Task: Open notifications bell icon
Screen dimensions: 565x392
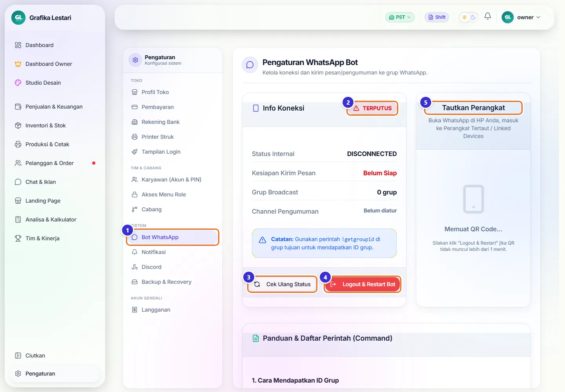Action: (488, 16)
